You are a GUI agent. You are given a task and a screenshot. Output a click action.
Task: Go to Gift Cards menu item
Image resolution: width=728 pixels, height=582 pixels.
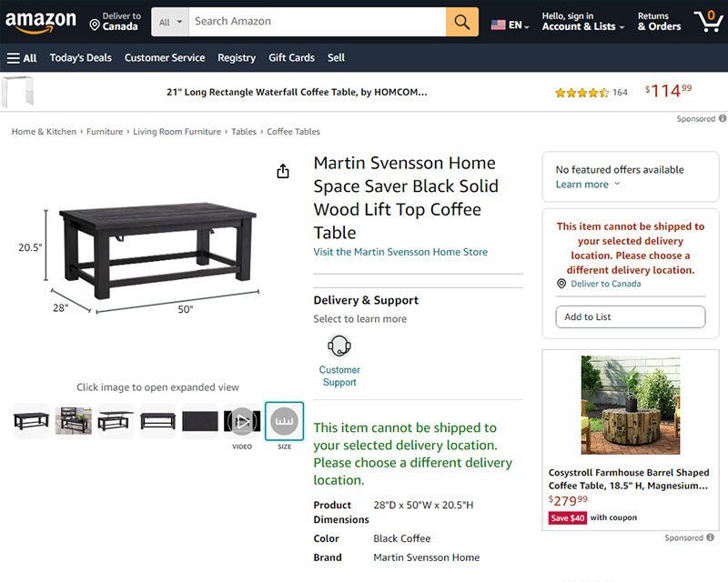coord(291,57)
